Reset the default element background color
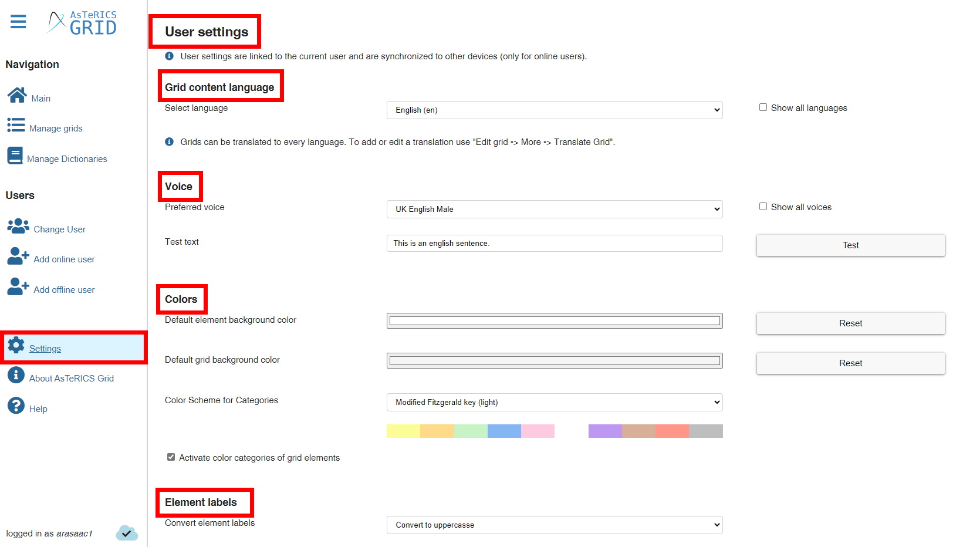Screen dimensions: 980x547 pos(850,323)
